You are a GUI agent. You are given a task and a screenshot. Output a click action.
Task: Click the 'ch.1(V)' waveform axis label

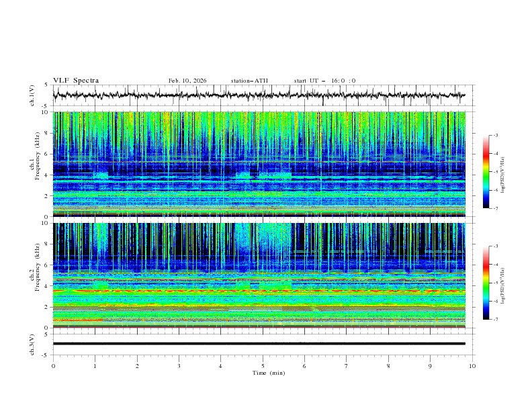[32, 95]
